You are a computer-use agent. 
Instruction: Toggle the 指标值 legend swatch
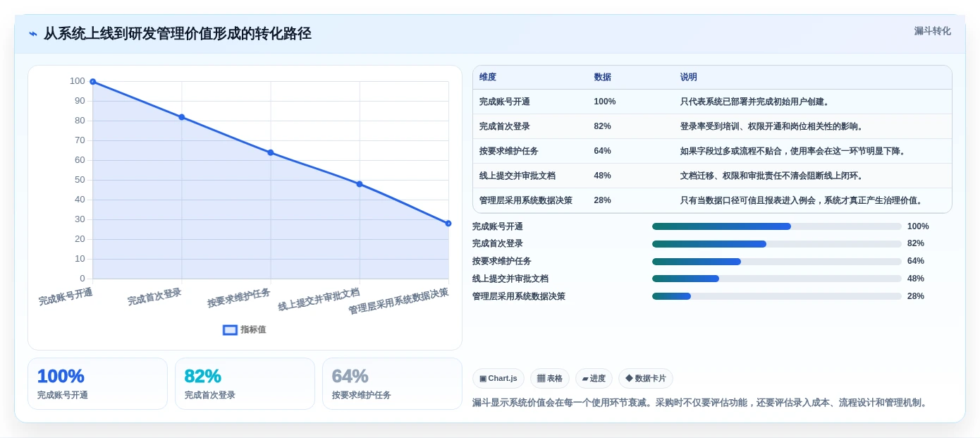[230, 329]
